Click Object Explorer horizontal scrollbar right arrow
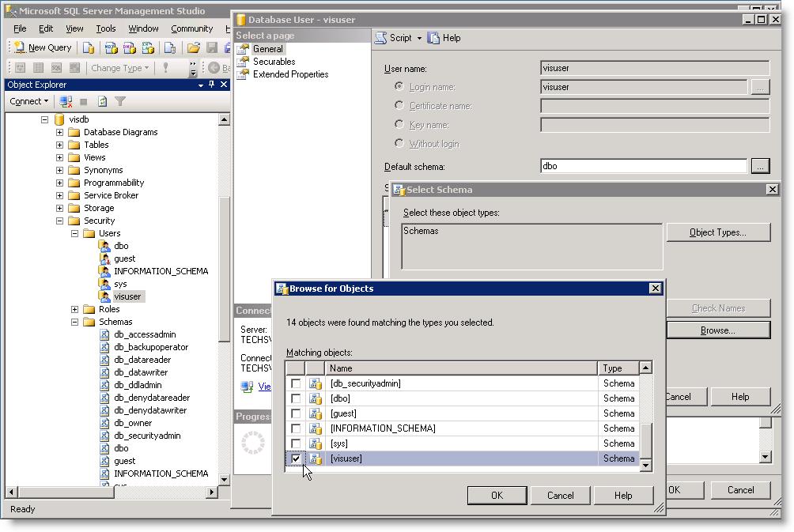 212,492
